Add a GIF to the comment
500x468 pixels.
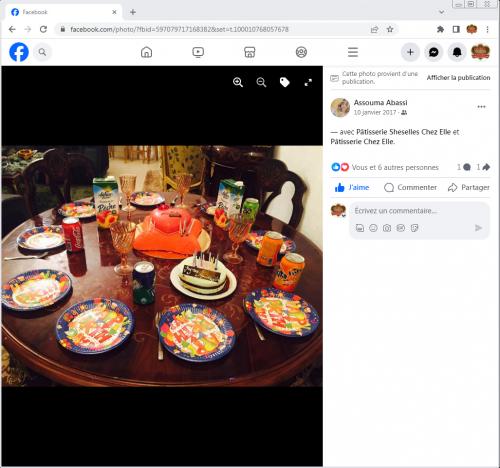400,228
